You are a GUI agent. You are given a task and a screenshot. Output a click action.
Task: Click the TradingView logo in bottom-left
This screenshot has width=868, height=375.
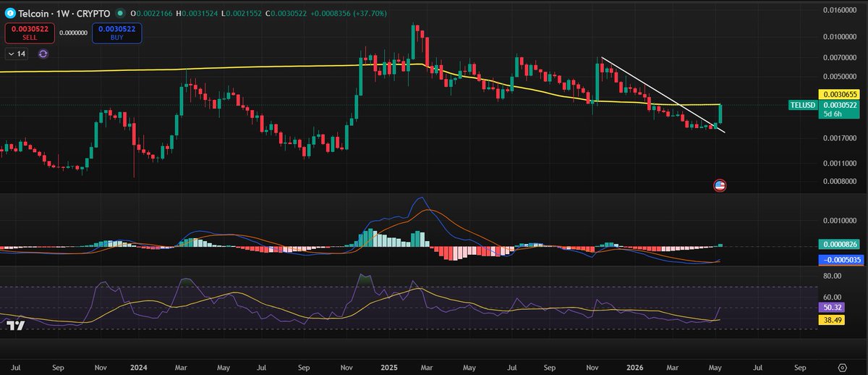17,326
